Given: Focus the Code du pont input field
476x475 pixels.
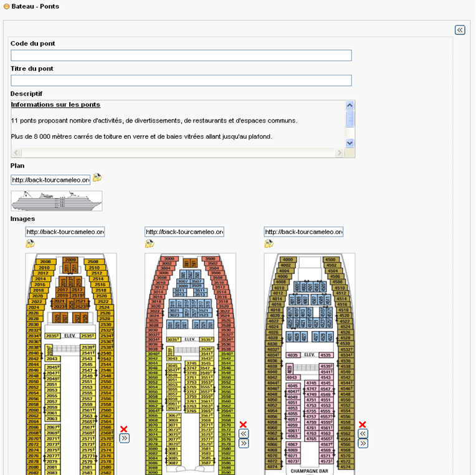Looking at the screenshot, I should click(181, 56).
